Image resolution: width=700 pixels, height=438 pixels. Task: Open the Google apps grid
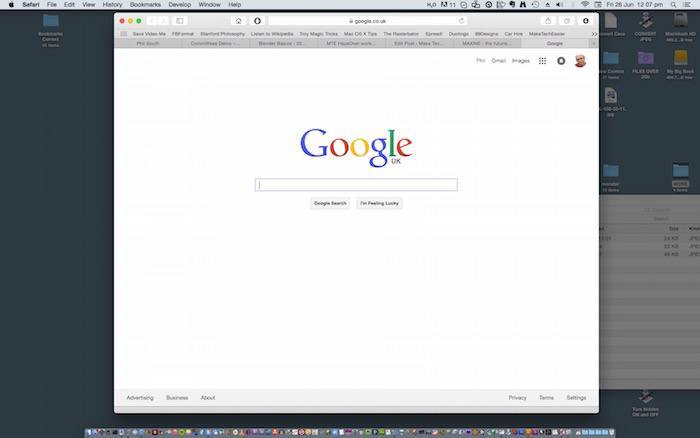[542, 61]
